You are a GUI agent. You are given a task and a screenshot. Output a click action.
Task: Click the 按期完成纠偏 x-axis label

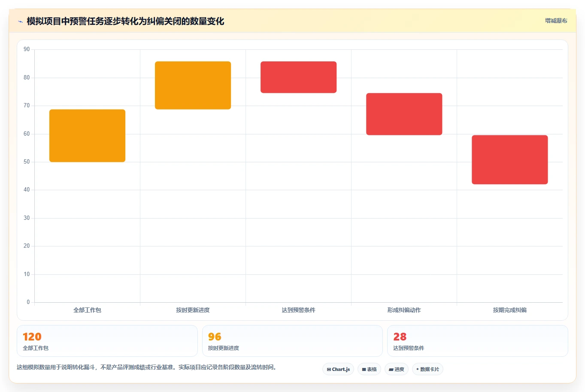[509, 310]
